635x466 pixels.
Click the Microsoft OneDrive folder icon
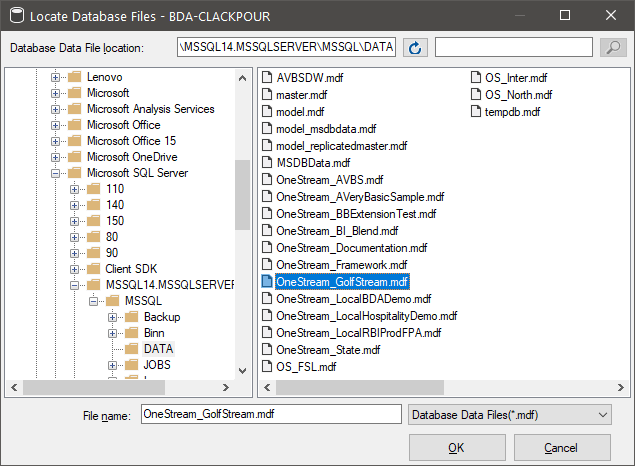75,157
